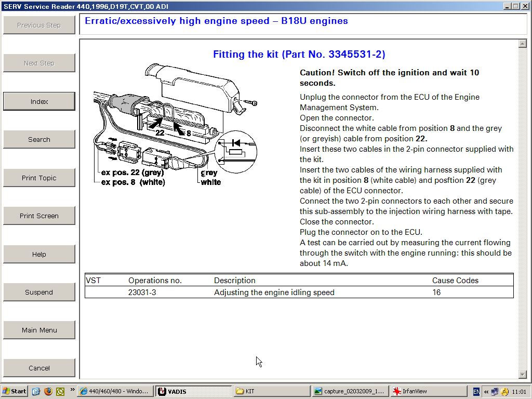Click the Cancel button
The width and height of the screenshot is (532, 399).
[x=39, y=368]
